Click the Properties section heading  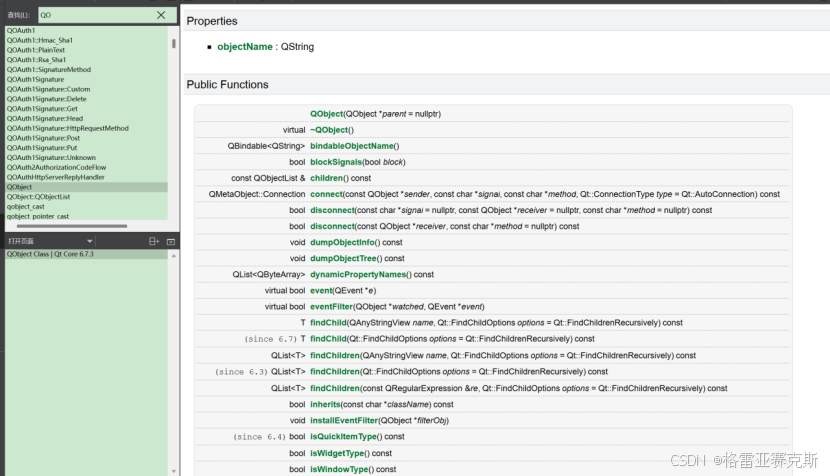(212, 21)
